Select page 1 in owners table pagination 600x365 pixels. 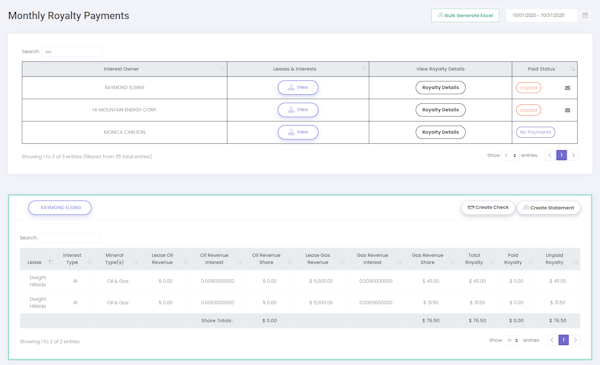561,155
